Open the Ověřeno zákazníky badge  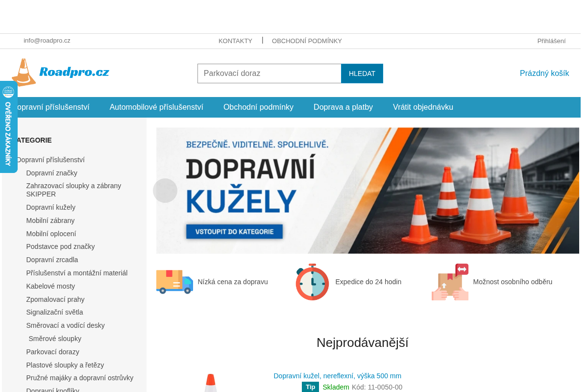pyautogui.click(x=8, y=127)
